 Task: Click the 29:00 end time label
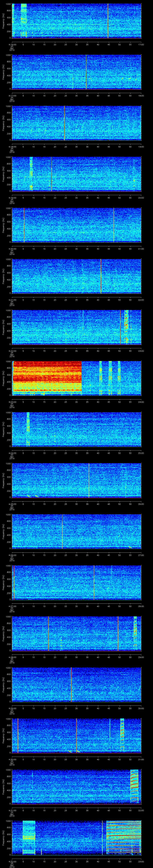(141, 657)
